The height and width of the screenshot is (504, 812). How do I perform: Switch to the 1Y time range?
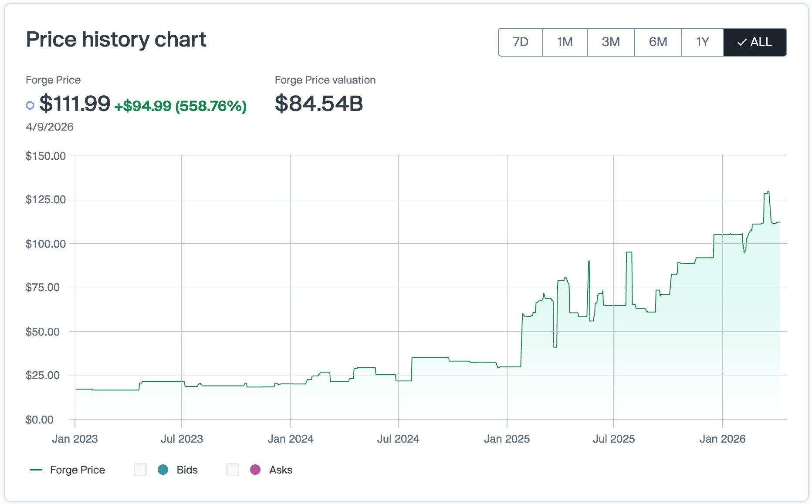click(703, 42)
